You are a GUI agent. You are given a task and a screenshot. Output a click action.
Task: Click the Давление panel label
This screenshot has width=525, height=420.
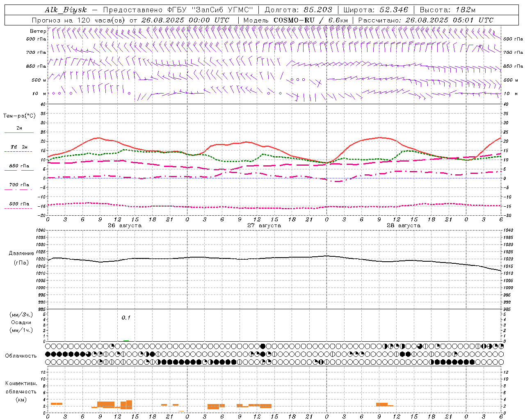click(21, 253)
